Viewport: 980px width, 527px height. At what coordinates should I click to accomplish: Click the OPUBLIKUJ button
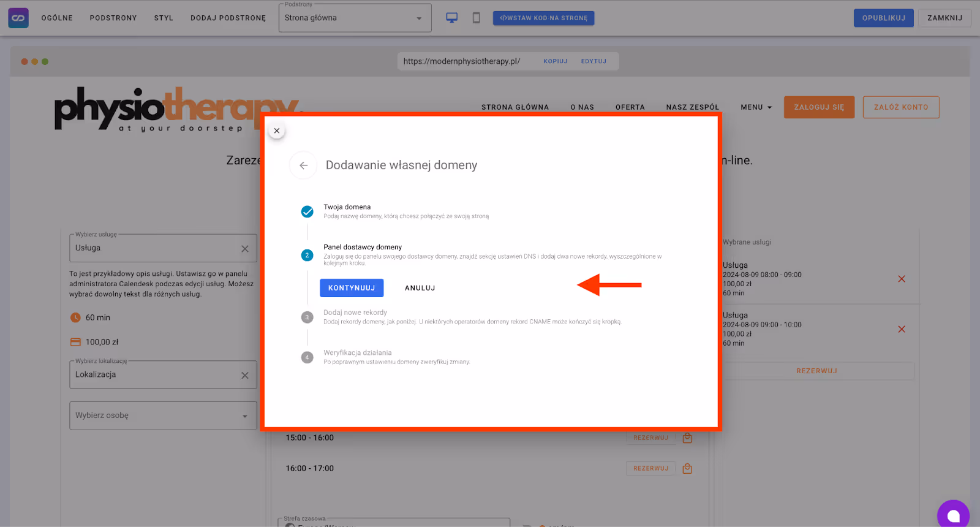[x=883, y=18]
